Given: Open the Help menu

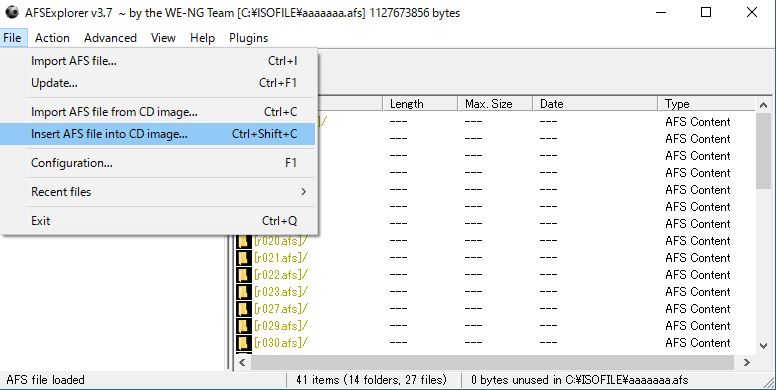Looking at the screenshot, I should click(x=202, y=38).
